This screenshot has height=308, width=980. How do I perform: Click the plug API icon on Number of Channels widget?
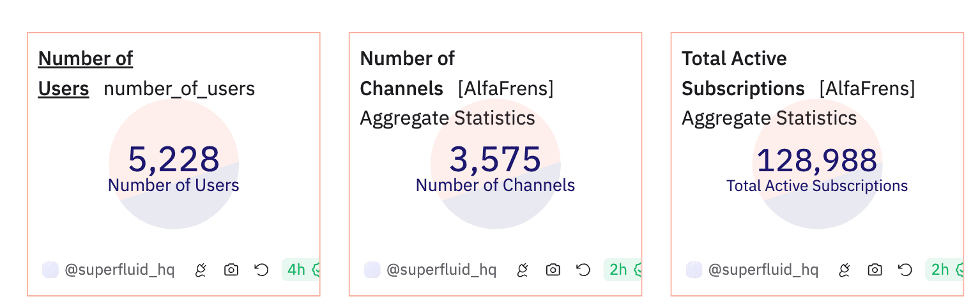click(523, 270)
